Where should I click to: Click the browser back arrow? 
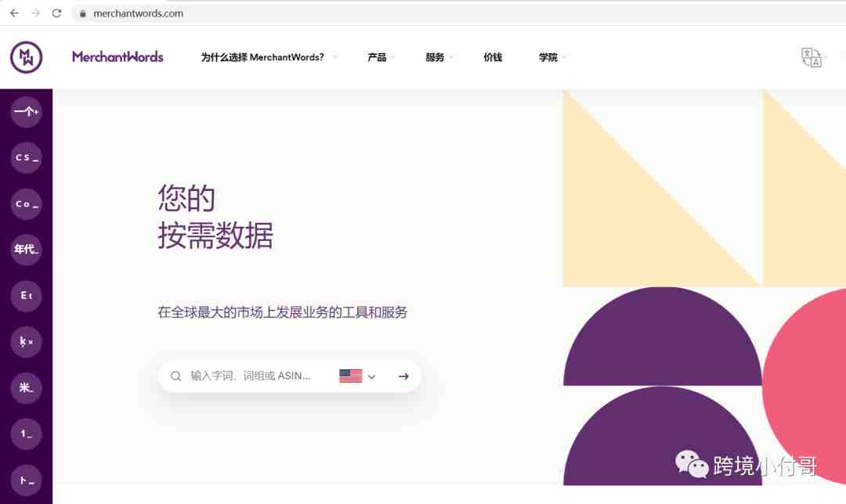coord(15,13)
